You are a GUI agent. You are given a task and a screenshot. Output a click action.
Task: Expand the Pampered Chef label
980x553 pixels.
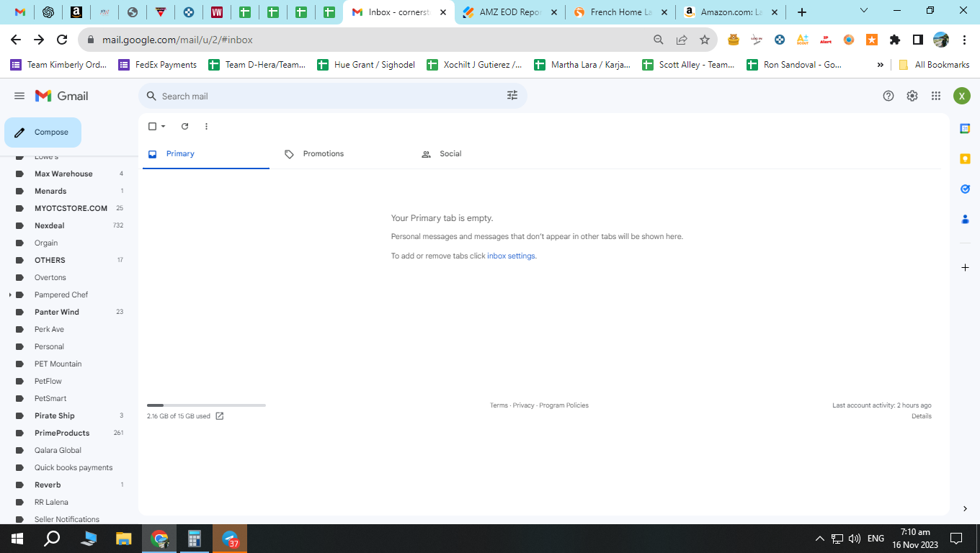coord(10,295)
